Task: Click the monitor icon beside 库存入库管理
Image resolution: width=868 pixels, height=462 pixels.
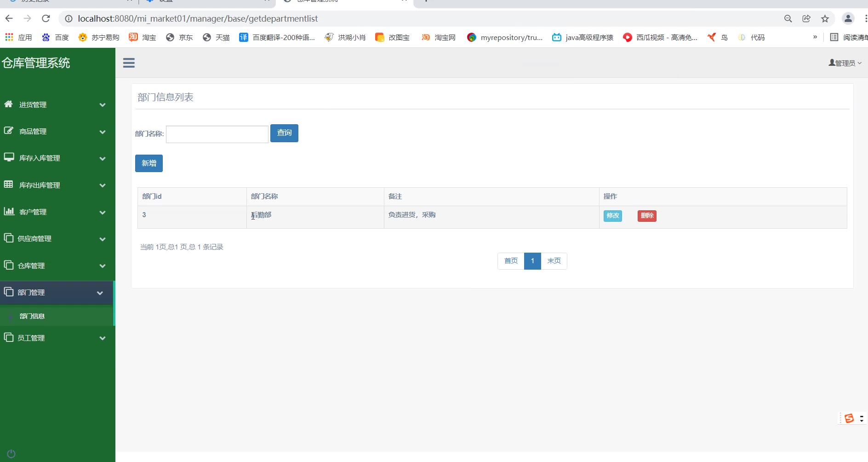Action: 9,157
